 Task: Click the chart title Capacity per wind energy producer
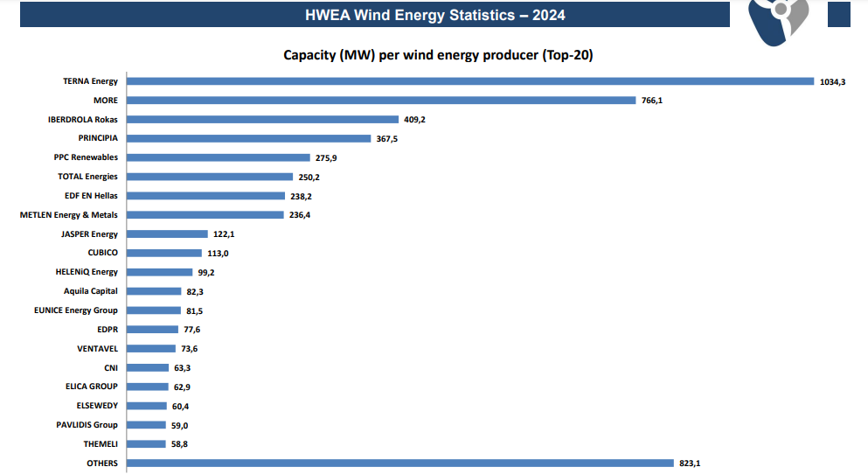pos(439,55)
